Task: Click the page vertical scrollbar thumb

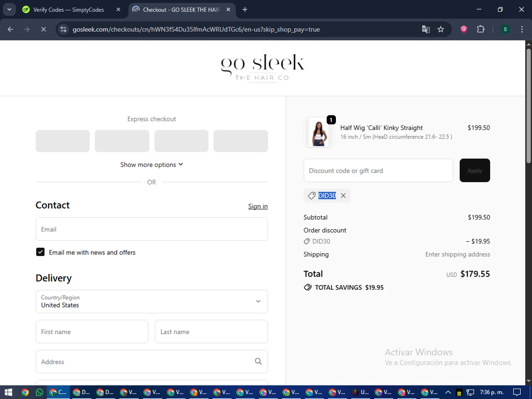Action: [529, 106]
